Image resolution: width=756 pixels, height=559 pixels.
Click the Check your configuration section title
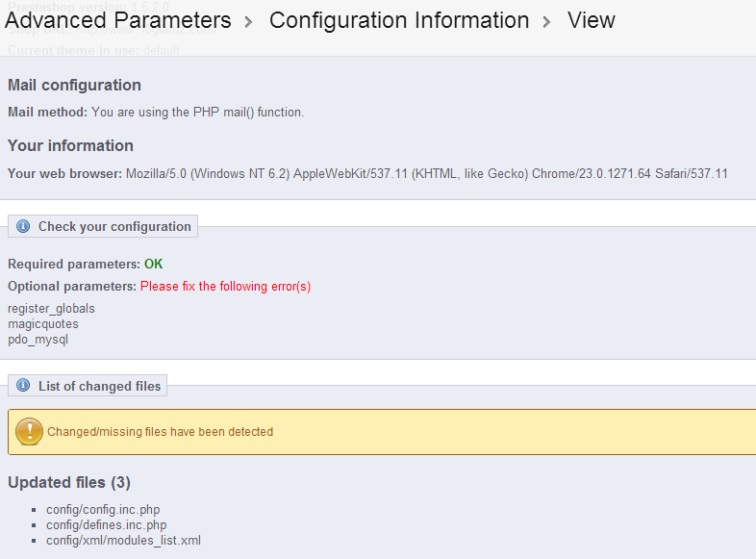[x=114, y=227]
